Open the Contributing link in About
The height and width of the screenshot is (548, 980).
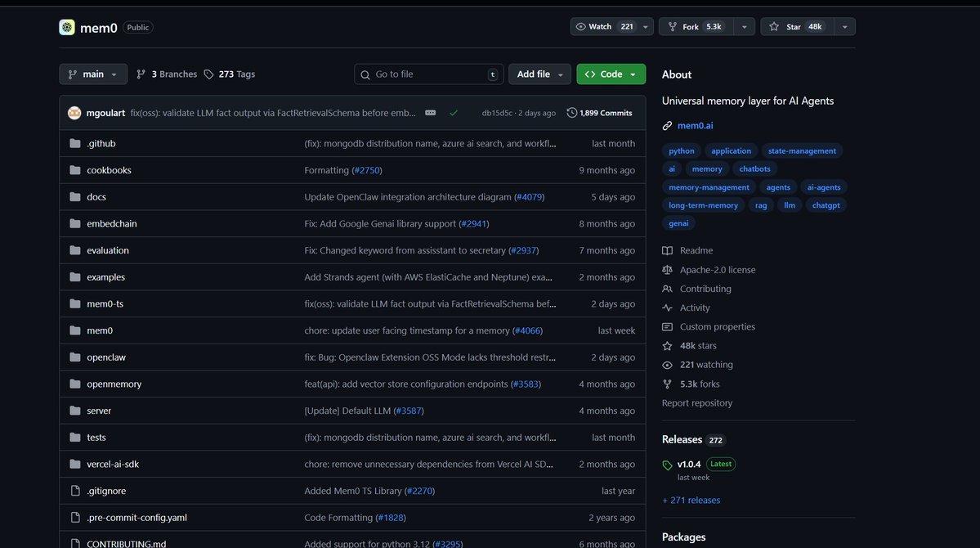tap(705, 289)
